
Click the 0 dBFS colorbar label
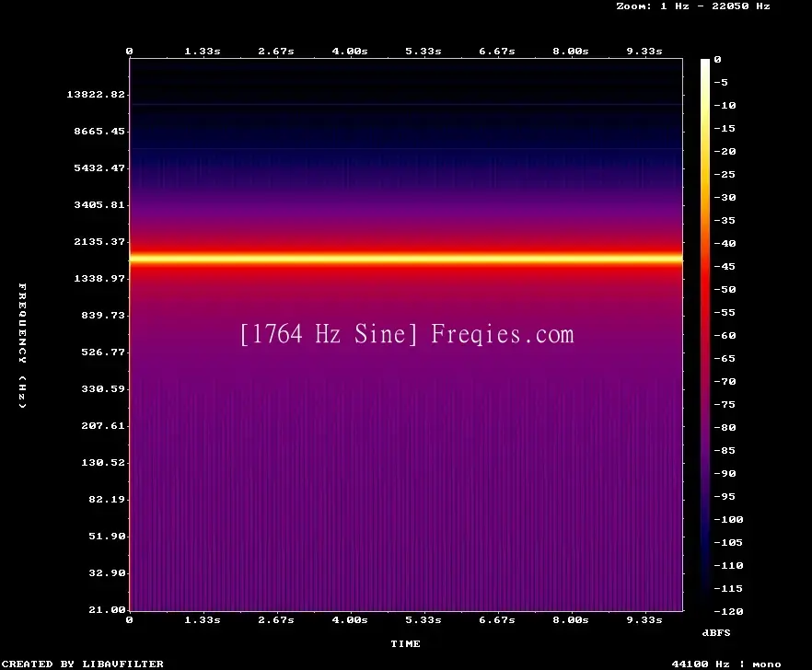717,60
